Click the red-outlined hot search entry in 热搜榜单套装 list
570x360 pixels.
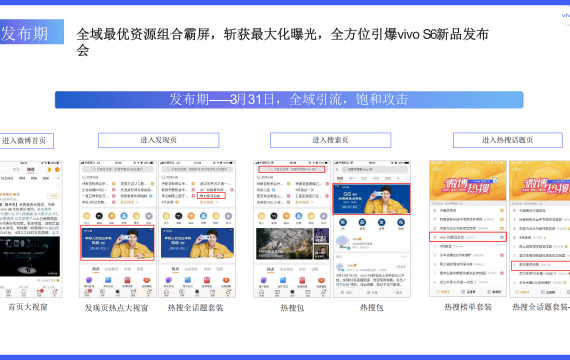click(x=467, y=237)
